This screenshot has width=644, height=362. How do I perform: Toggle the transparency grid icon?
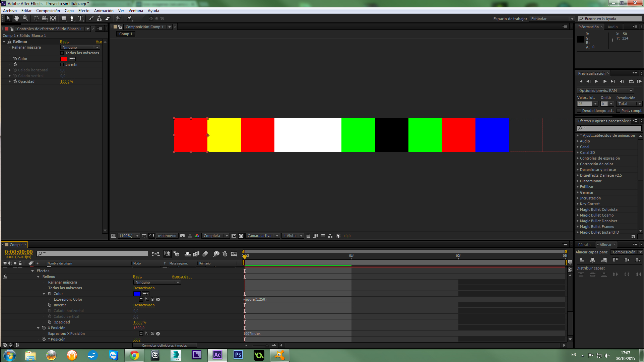(241, 236)
